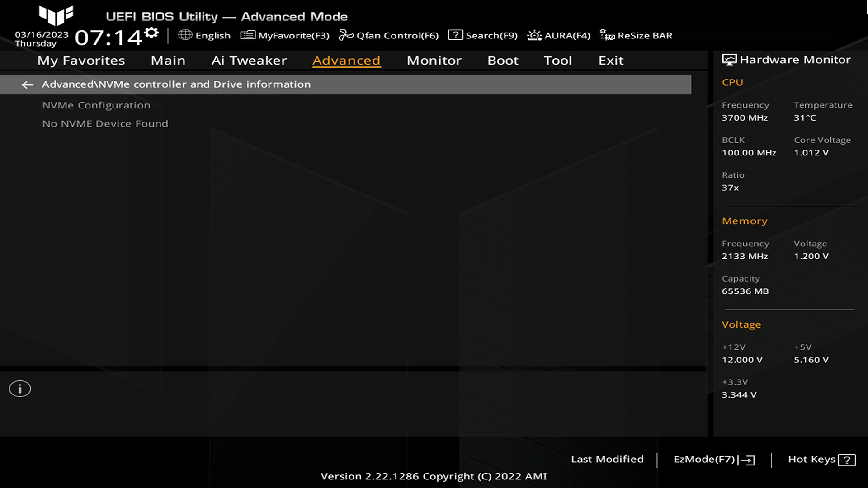Open the Boot tab
Viewport: 868px width, 488px height.
503,61
